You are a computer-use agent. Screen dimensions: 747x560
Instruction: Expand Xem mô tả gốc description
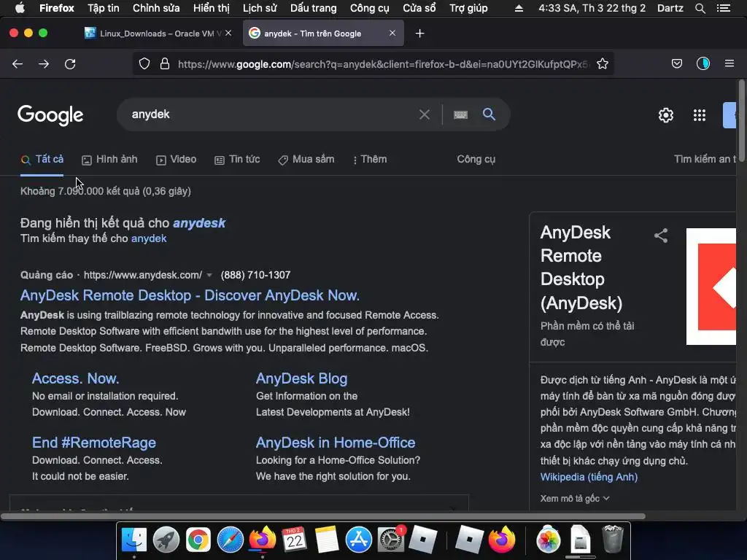pyautogui.click(x=575, y=499)
